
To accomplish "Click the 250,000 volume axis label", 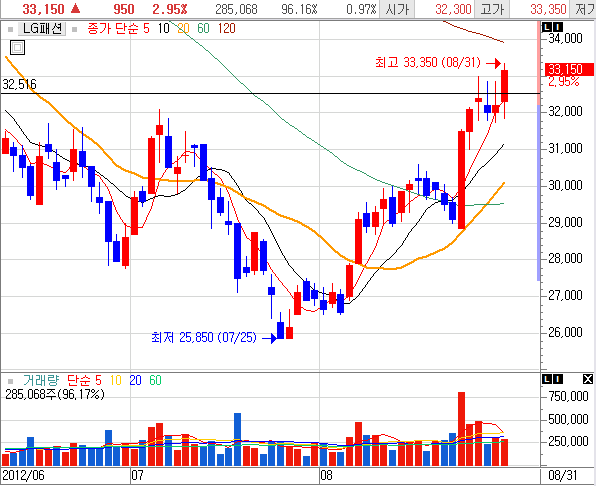I will tap(568, 442).
